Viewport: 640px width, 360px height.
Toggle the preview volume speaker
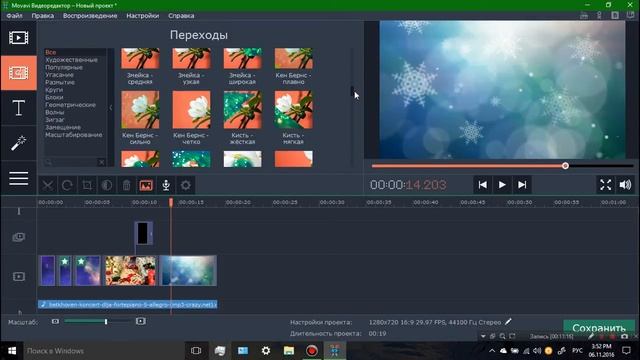(x=625, y=185)
